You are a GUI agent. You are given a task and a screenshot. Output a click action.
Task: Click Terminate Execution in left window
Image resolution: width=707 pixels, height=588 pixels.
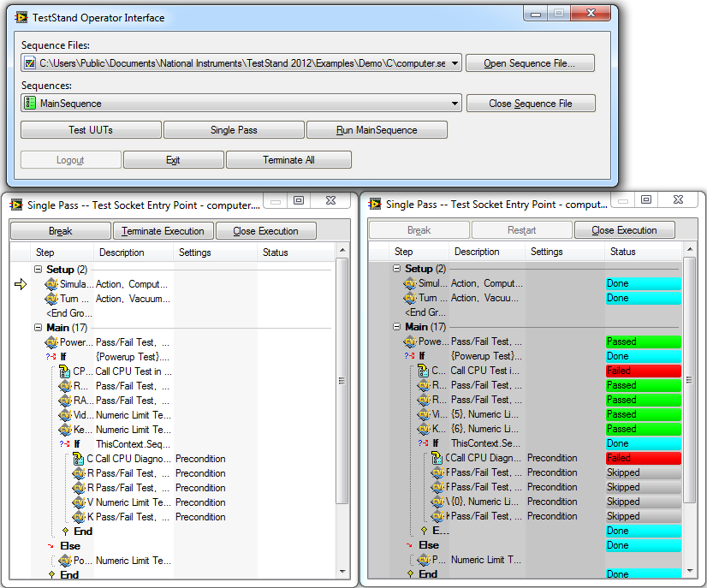(x=163, y=231)
